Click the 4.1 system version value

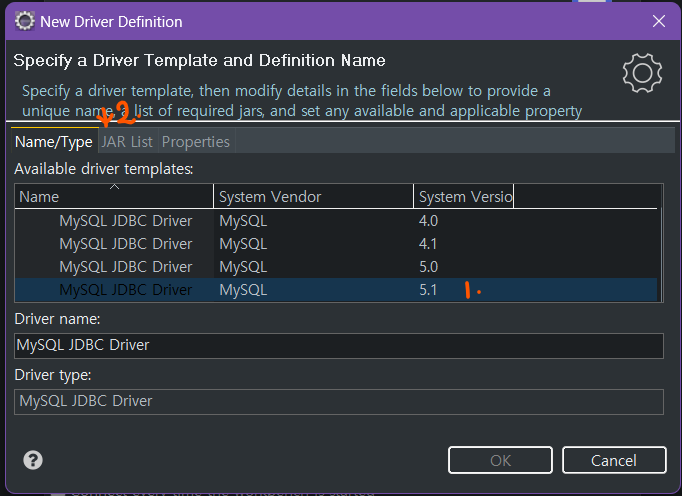tap(428, 244)
